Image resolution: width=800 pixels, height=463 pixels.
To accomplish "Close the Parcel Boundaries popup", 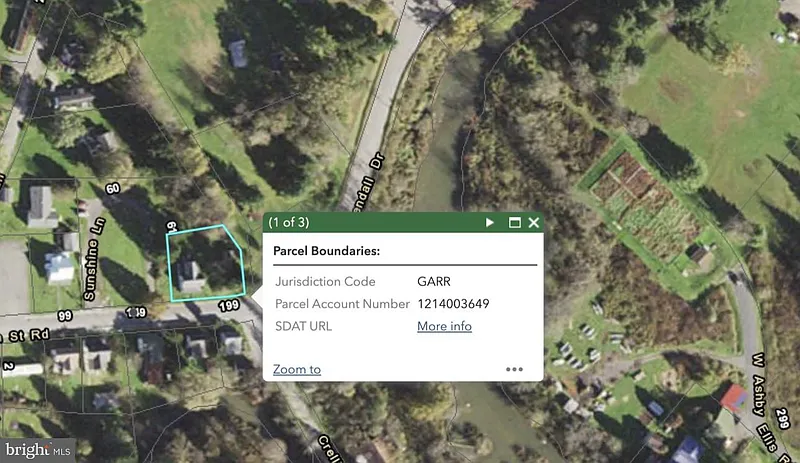I will point(534,222).
